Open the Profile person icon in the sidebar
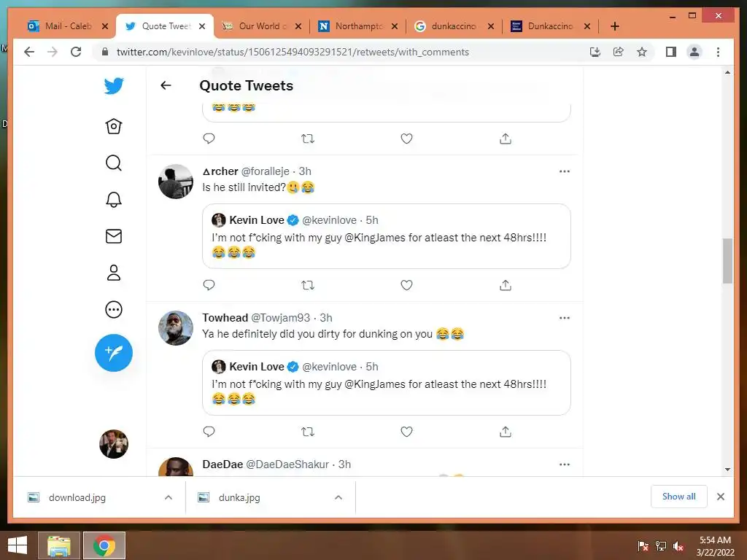Image resolution: width=747 pixels, height=560 pixels. [114, 273]
